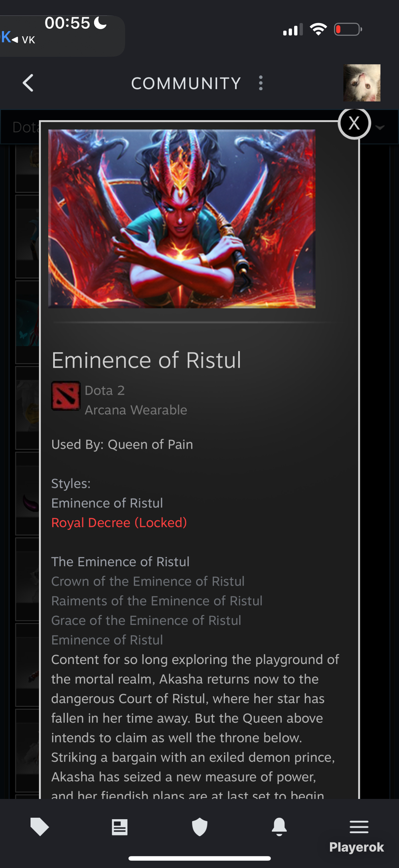
Task: Tap the back arrow beside COMMUNITY
Action: click(x=28, y=83)
